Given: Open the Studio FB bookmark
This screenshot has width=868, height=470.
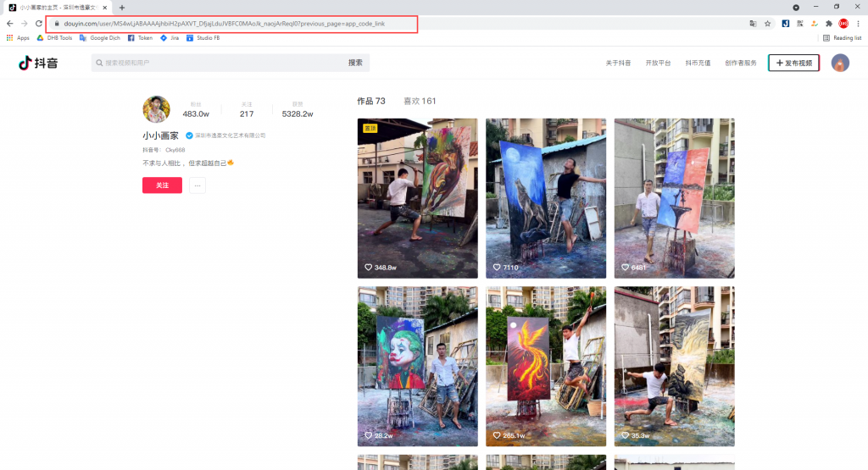Looking at the screenshot, I should [203, 38].
